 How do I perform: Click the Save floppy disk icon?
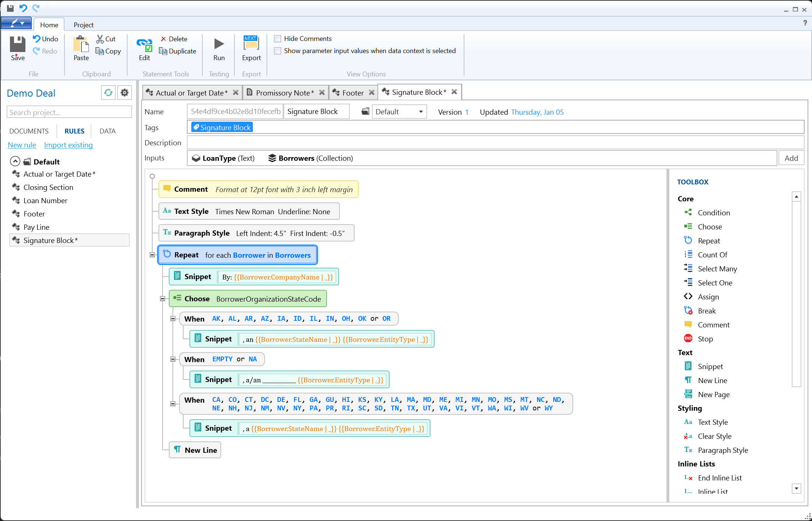click(x=17, y=44)
